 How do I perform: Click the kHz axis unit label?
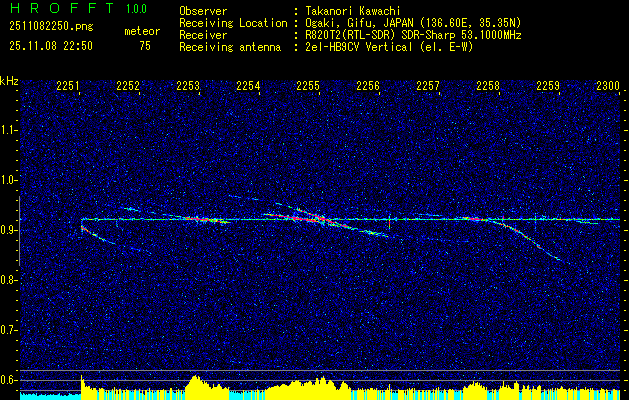[x=9, y=81]
